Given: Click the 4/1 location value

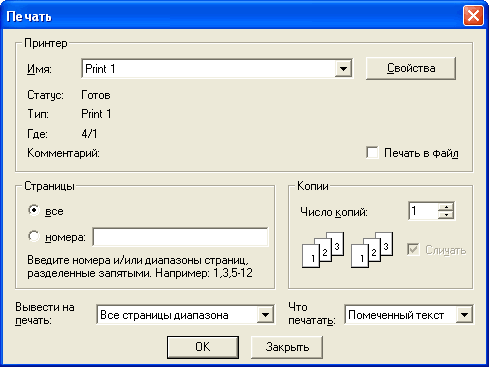Looking at the screenshot, I should pos(89,134).
